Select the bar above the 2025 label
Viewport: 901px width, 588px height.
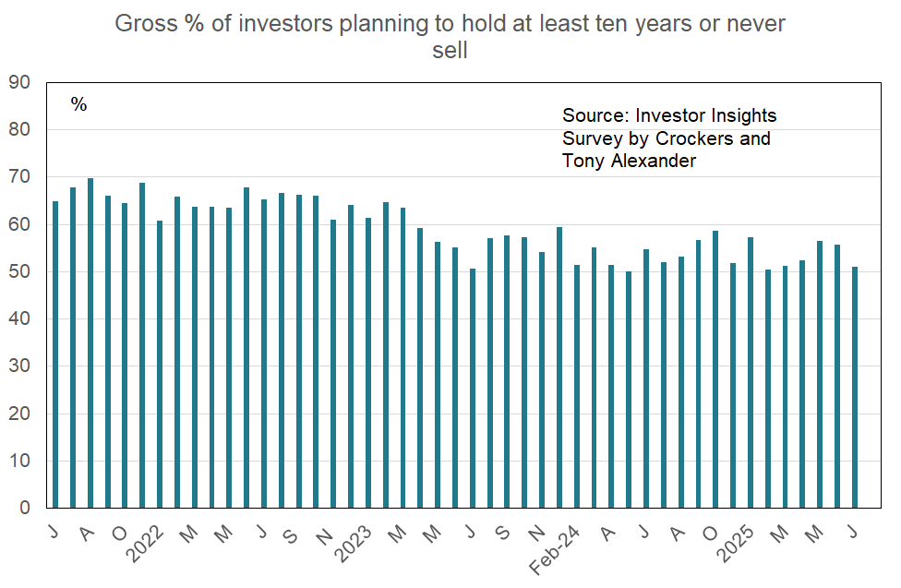point(751,372)
